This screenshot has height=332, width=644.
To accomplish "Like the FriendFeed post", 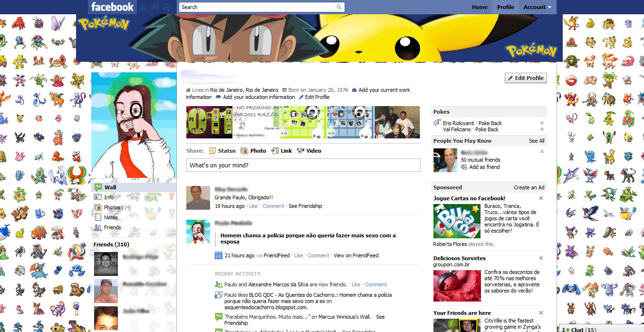I will 298,255.
